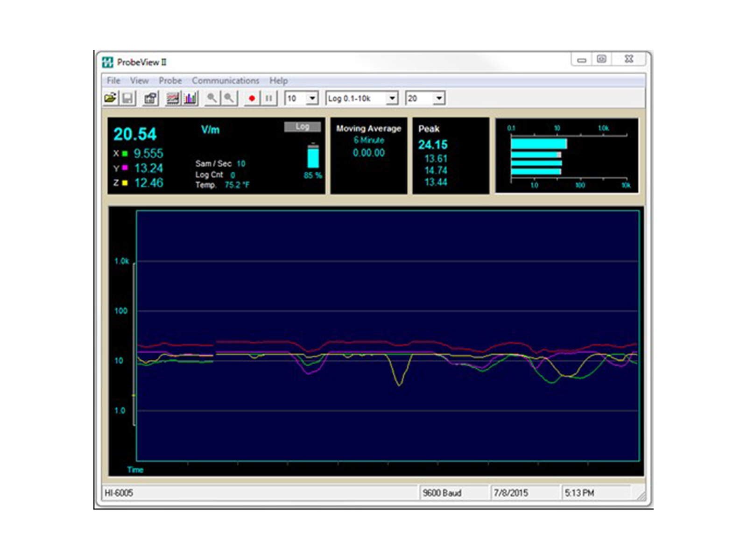The width and height of the screenshot is (747, 560).
Task: Click the second magnifier zoom icon
Action: click(x=229, y=98)
